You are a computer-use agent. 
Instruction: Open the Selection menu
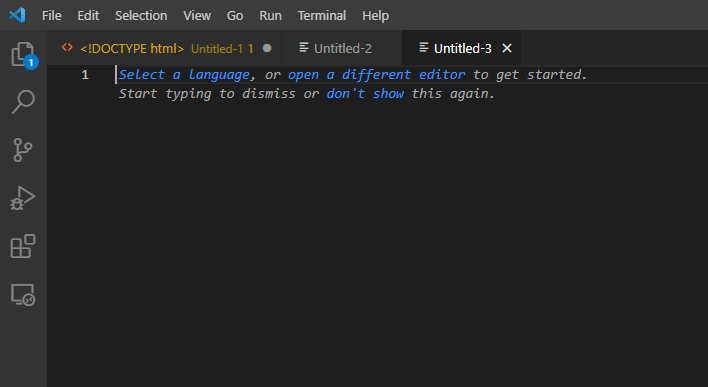point(141,15)
